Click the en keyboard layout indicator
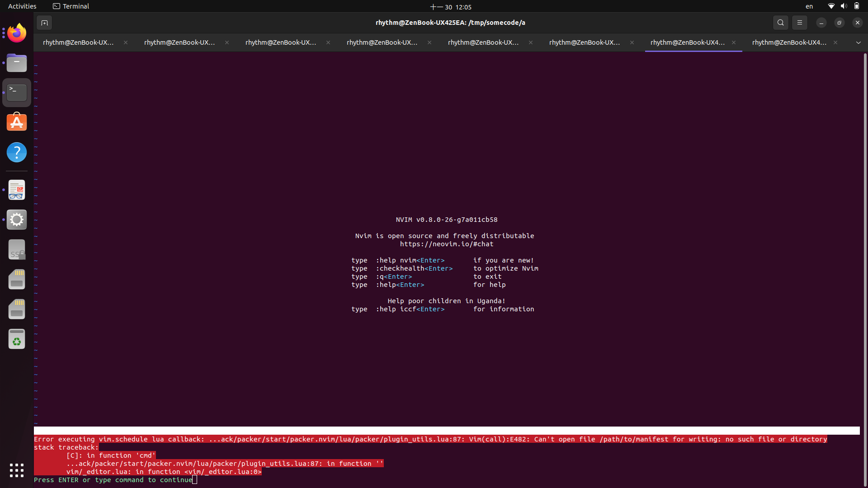868x488 pixels. click(809, 6)
